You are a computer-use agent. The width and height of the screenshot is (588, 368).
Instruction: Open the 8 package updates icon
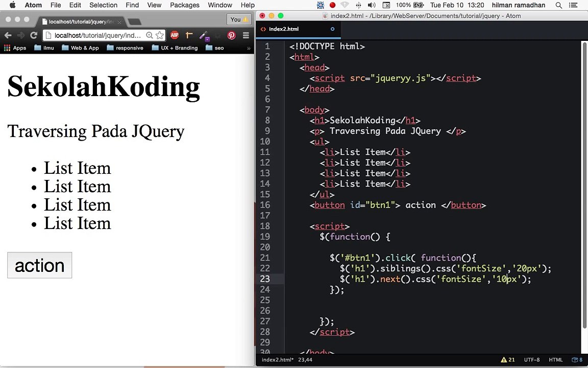pos(577,360)
